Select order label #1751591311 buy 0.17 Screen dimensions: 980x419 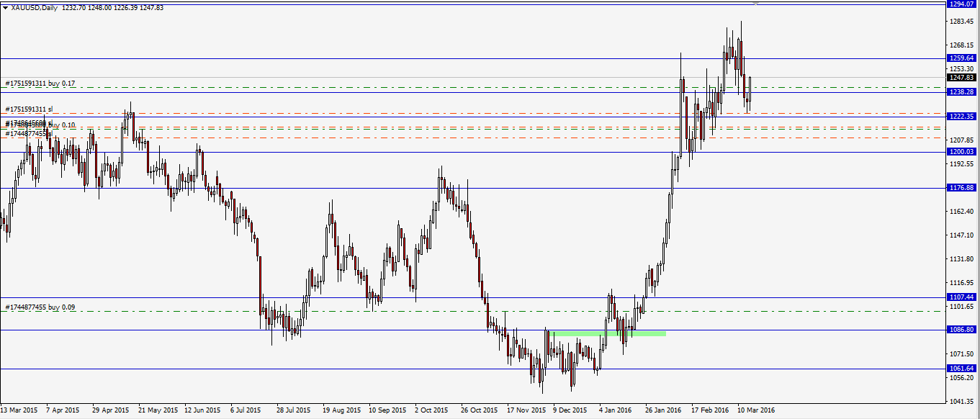point(40,84)
